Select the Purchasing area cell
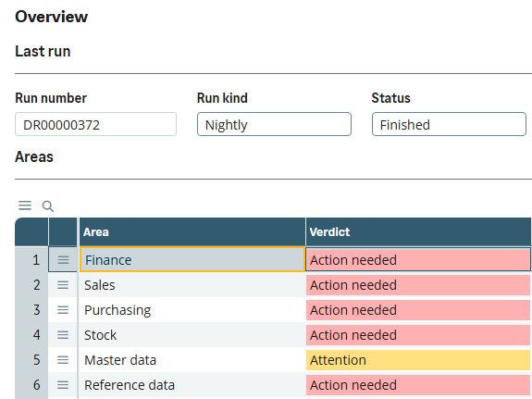 [192, 310]
